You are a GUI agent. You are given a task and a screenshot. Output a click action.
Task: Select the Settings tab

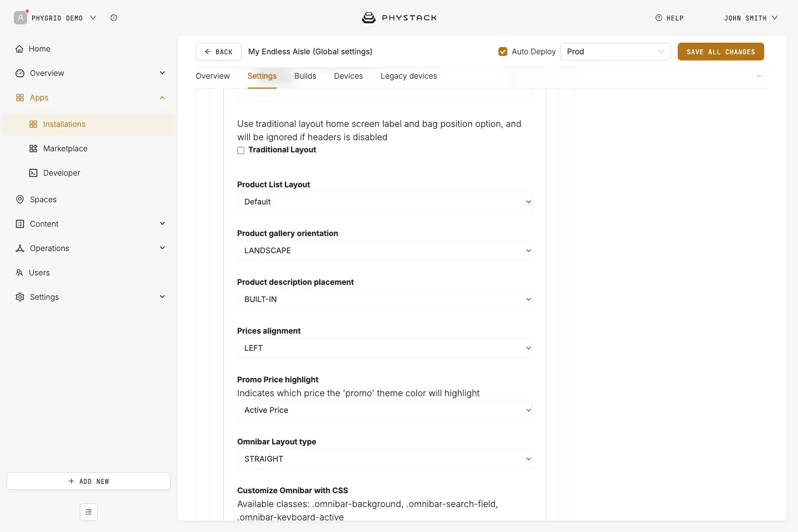pyautogui.click(x=262, y=76)
